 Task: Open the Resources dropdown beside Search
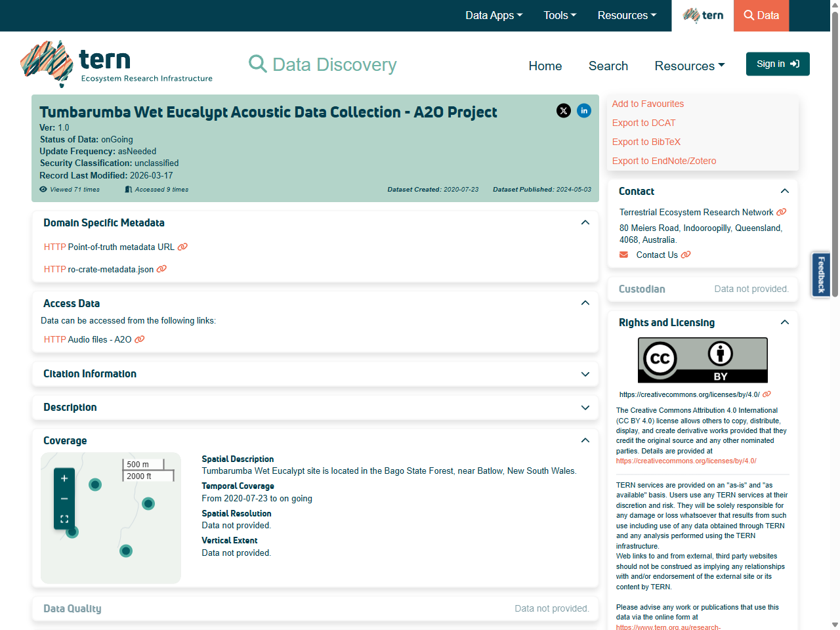[x=690, y=66]
